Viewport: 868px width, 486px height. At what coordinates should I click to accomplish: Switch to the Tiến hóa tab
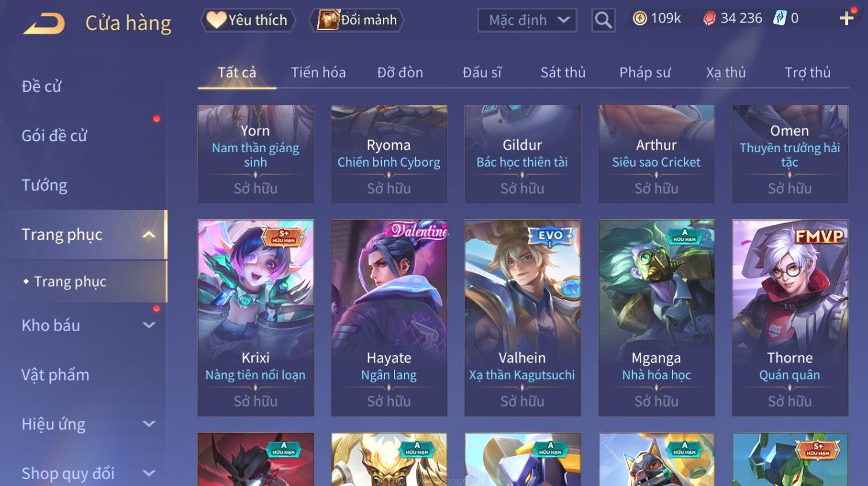318,73
